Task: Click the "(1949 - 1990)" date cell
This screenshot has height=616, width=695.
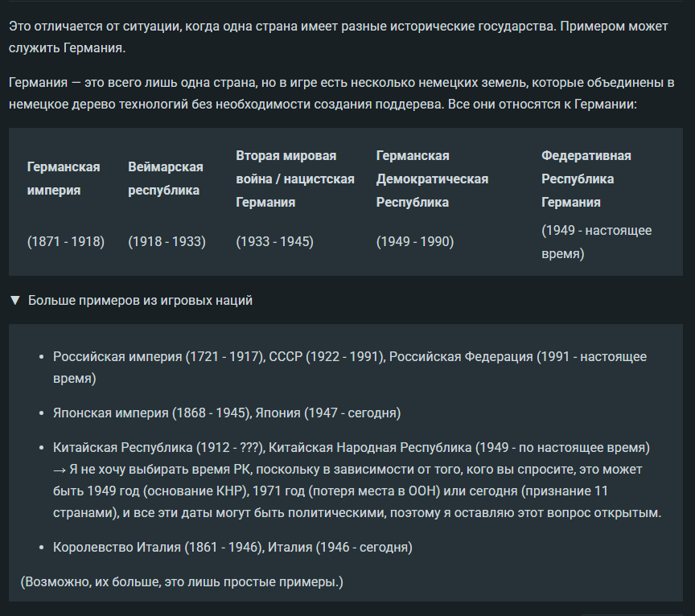Action: click(415, 241)
